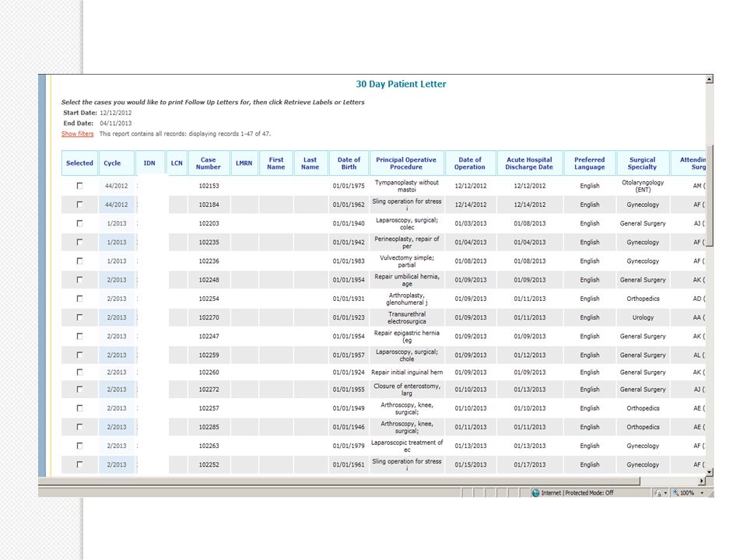Sort by Preferred Language column header

(589, 163)
